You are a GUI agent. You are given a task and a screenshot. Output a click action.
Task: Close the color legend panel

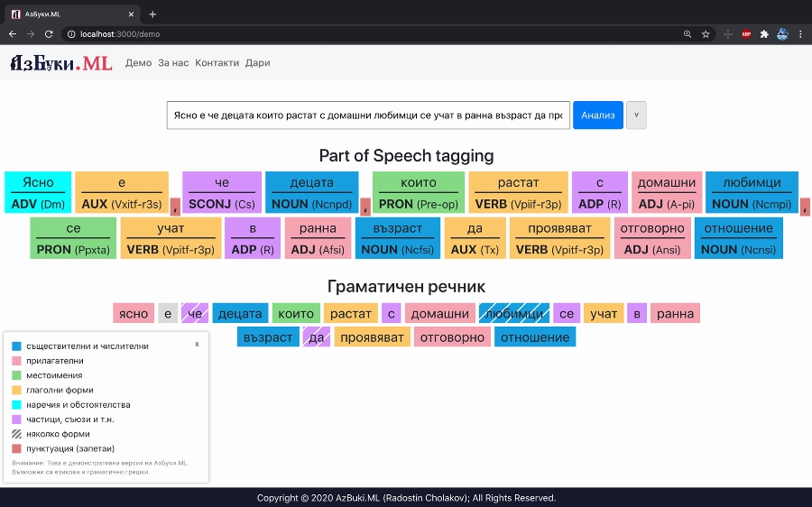pos(198,344)
